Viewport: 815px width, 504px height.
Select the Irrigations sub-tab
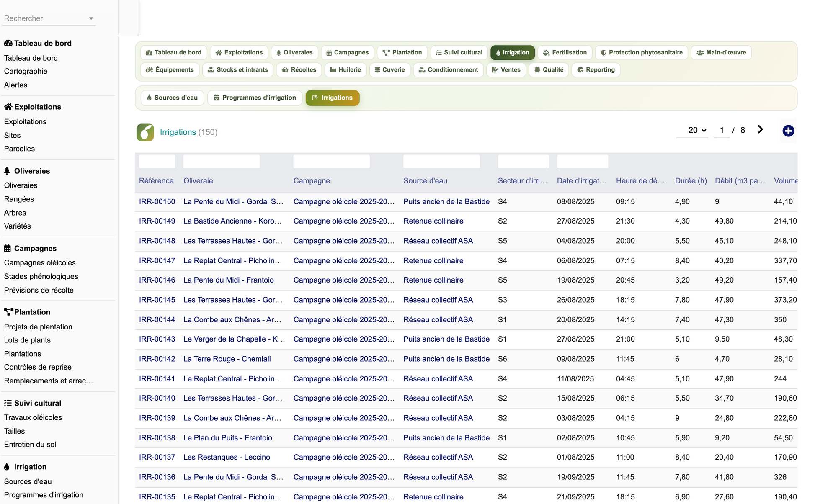[333, 98]
